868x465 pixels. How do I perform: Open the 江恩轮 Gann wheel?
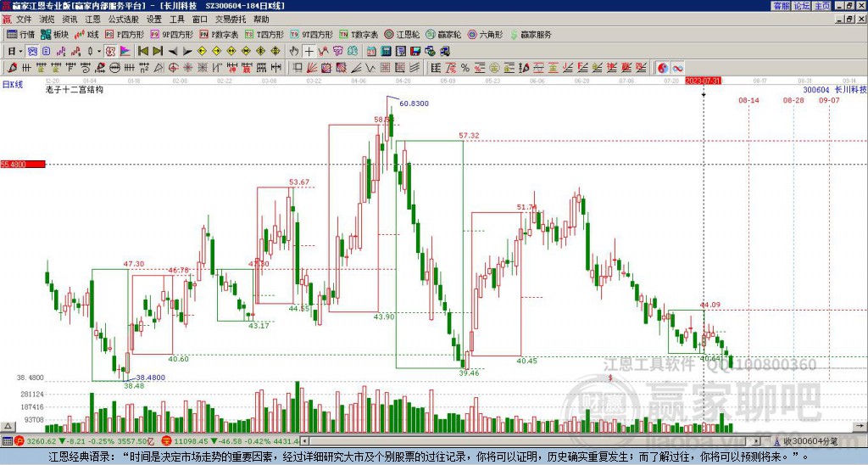coord(402,34)
